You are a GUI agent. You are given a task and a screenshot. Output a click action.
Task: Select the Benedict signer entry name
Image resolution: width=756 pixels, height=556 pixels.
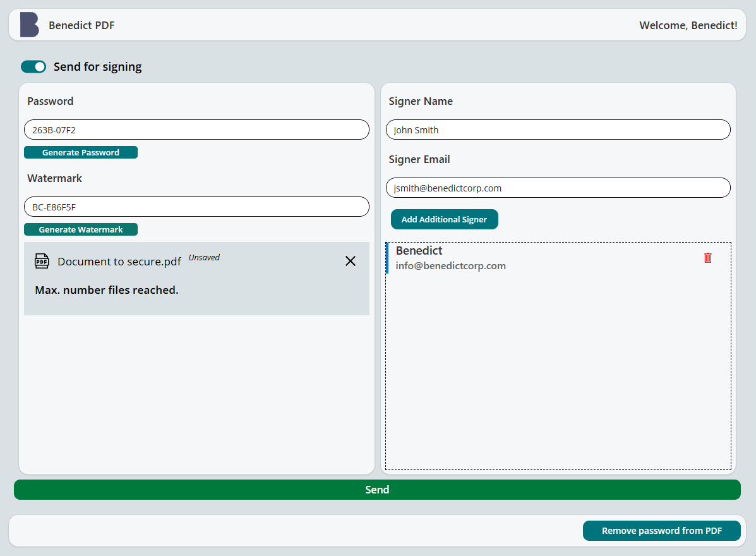(x=419, y=251)
